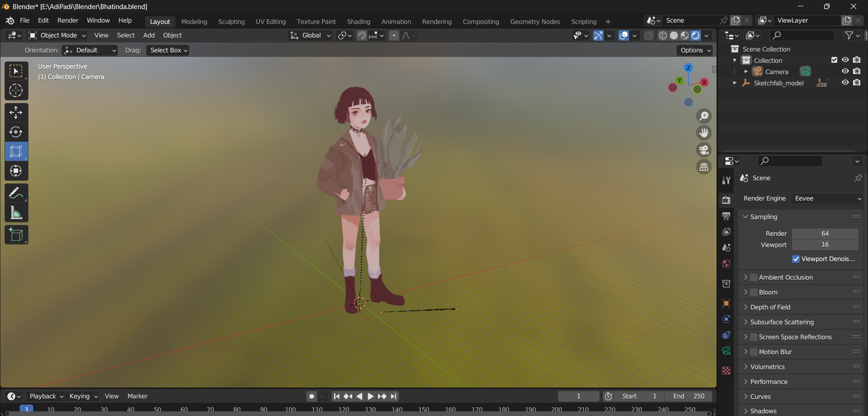Open the Physics properties tab

(x=726, y=319)
